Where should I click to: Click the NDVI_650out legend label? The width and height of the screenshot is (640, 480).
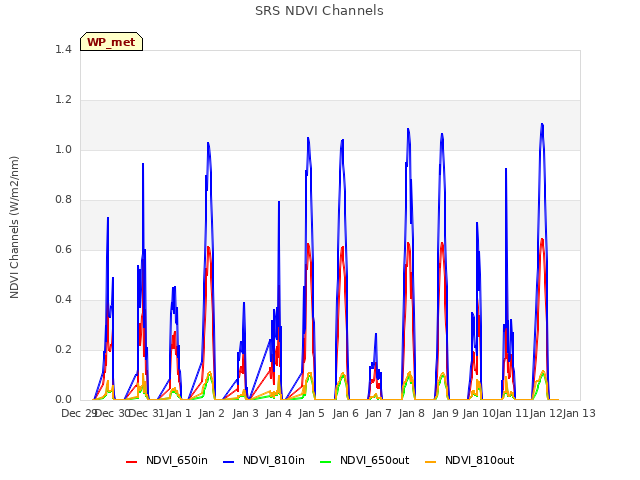tap(375, 460)
